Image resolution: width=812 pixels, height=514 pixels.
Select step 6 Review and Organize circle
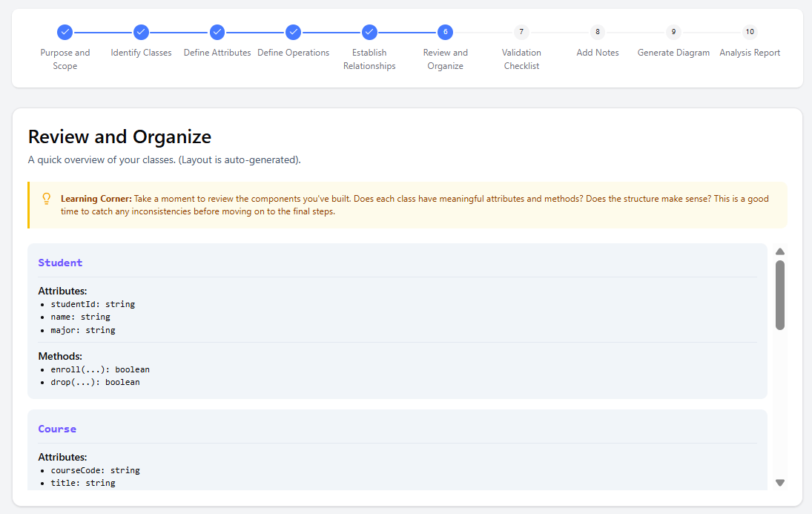click(x=445, y=32)
